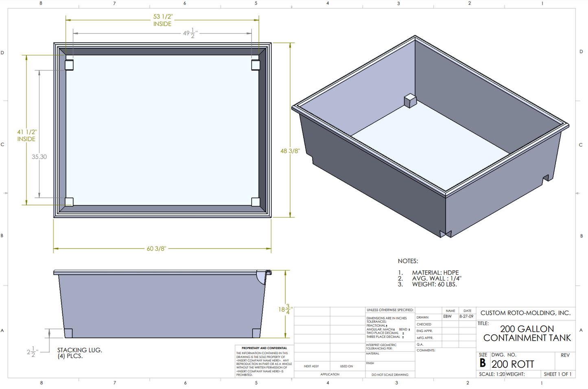Click the CHECKED approval cell
This screenshot has width=588, height=389.
tap(424, 324)
